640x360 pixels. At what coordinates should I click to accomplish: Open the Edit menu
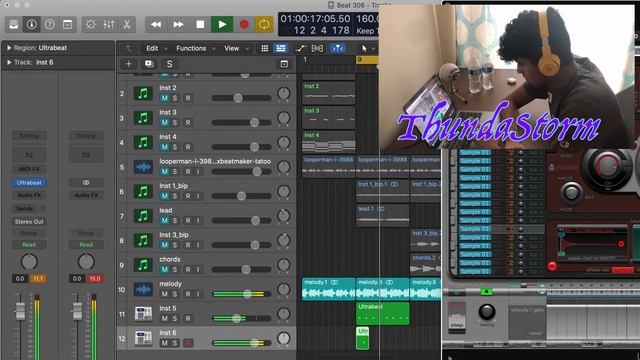coord(152,48)
